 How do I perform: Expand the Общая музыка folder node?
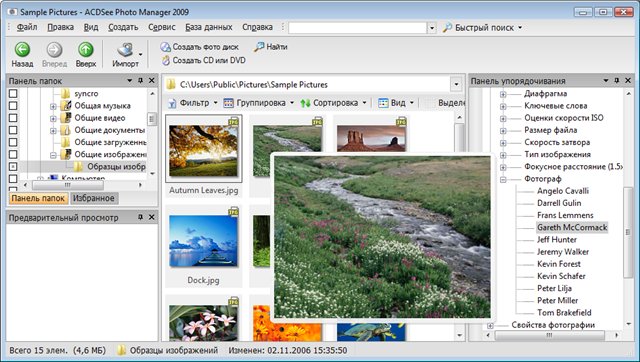[53, 107]
